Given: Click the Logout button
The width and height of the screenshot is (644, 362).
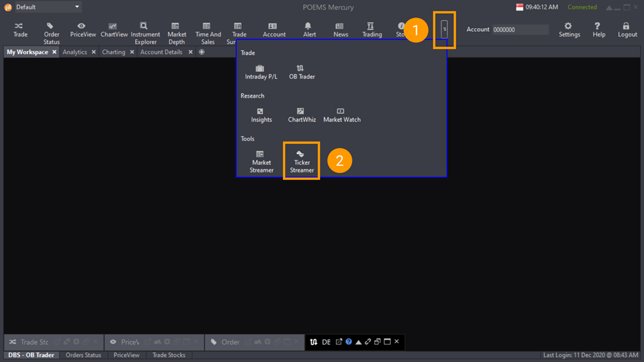Looking at the screenshot, I should [627, 29].
